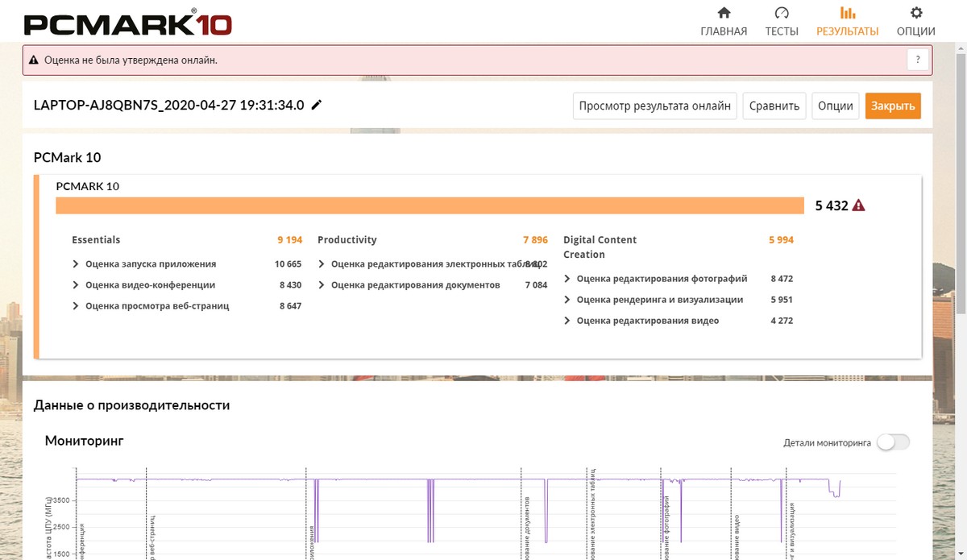Click the gauge icon above ТЕСТЫ
The width and height of the screenshot is (967, 560).
click(782, 13)
